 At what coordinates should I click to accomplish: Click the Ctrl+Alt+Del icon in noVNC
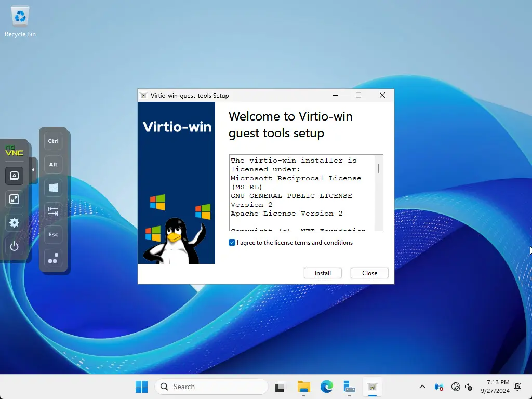tap(53, 258)
